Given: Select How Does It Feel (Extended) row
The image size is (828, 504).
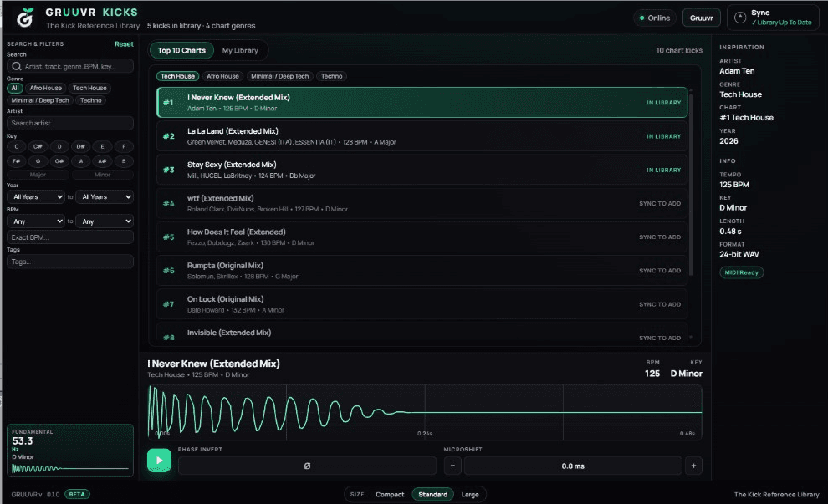Looking at the screenshot, I should click(422, 237).
